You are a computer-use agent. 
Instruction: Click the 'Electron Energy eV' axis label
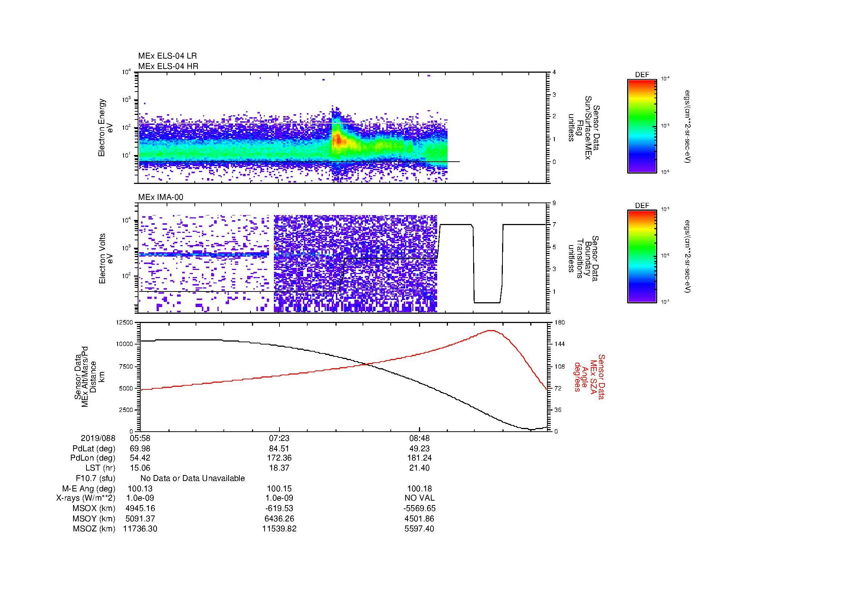105,128
